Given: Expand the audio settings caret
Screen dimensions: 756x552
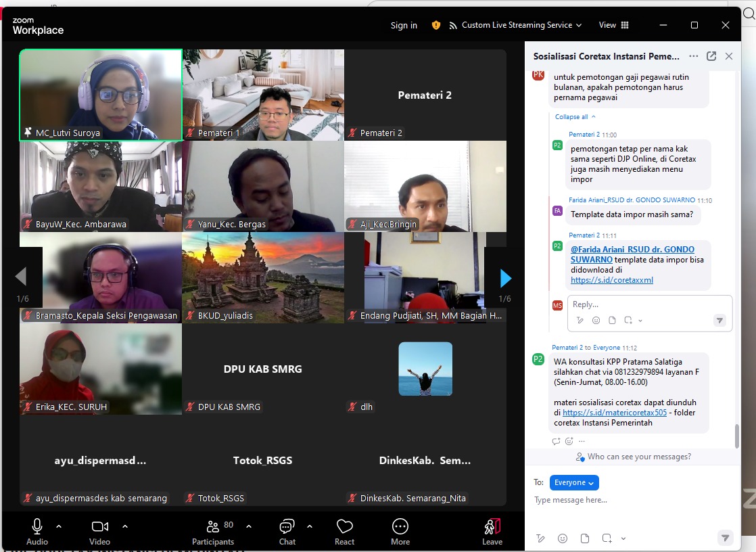Looking at the screenshot, I should pos(59,526).
